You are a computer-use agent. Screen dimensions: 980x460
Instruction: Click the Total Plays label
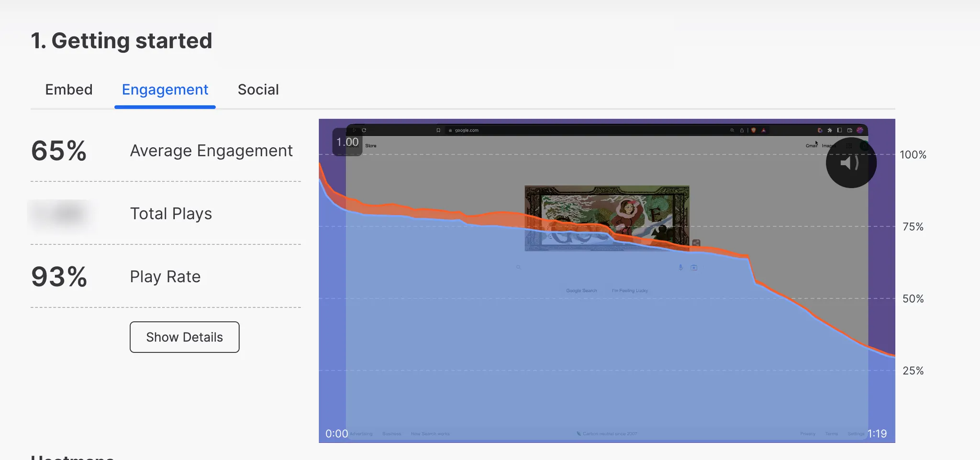point(171,213)
